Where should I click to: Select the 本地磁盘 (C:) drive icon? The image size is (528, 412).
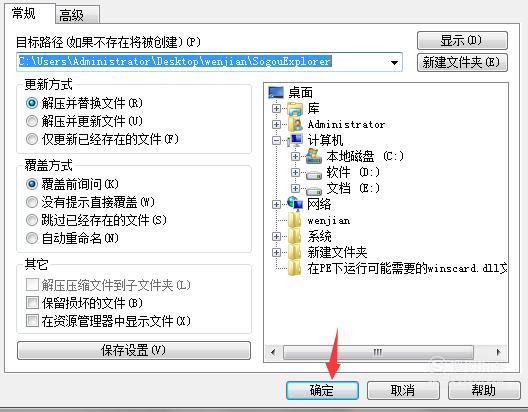tap(314, 156)
